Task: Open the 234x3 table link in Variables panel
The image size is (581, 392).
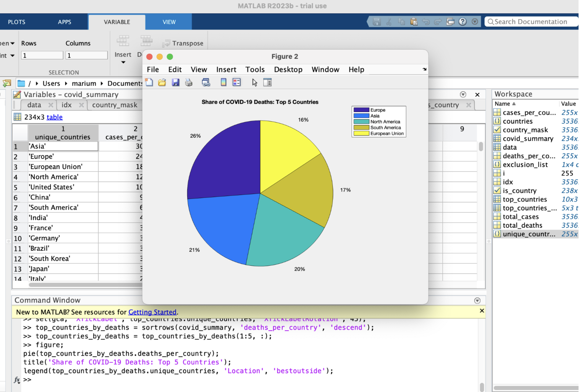Action: pyautogui.click(x=54, y=117)
